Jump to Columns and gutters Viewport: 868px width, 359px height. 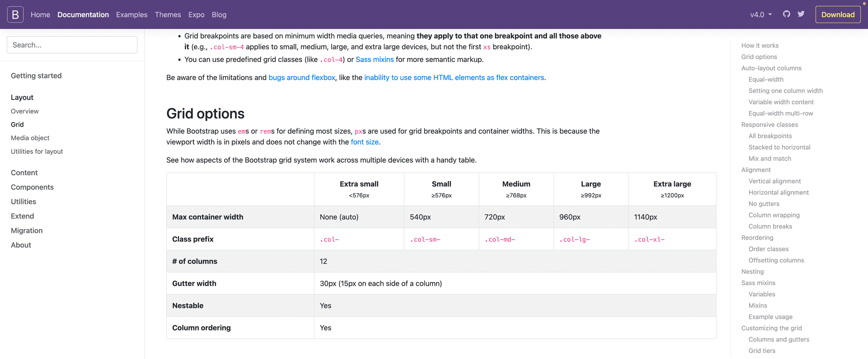point(779,340)
